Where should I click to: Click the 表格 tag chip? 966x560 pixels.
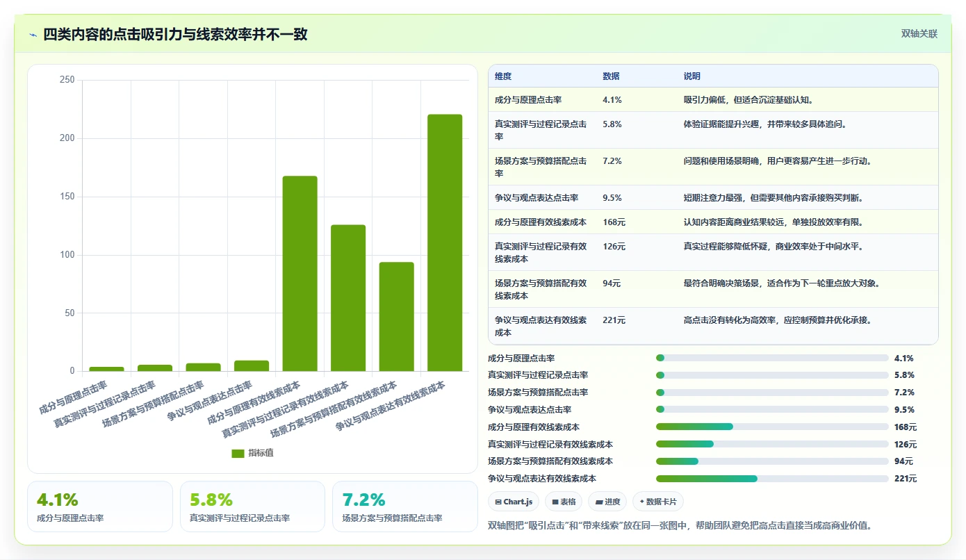click(564, 502)
